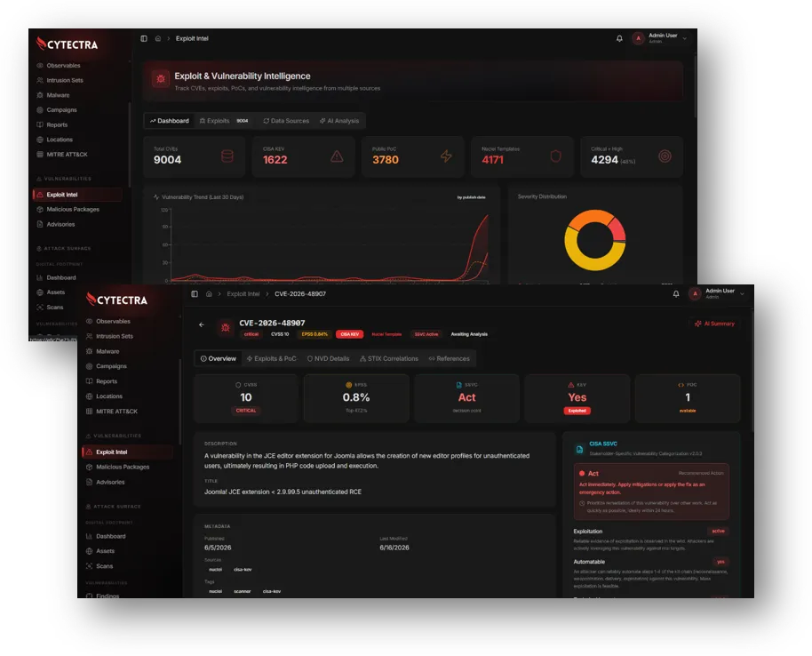Viewport: 812px width, 656px height.
Task: Click the Nuclei Template badge
Action: tap(386, 334)
